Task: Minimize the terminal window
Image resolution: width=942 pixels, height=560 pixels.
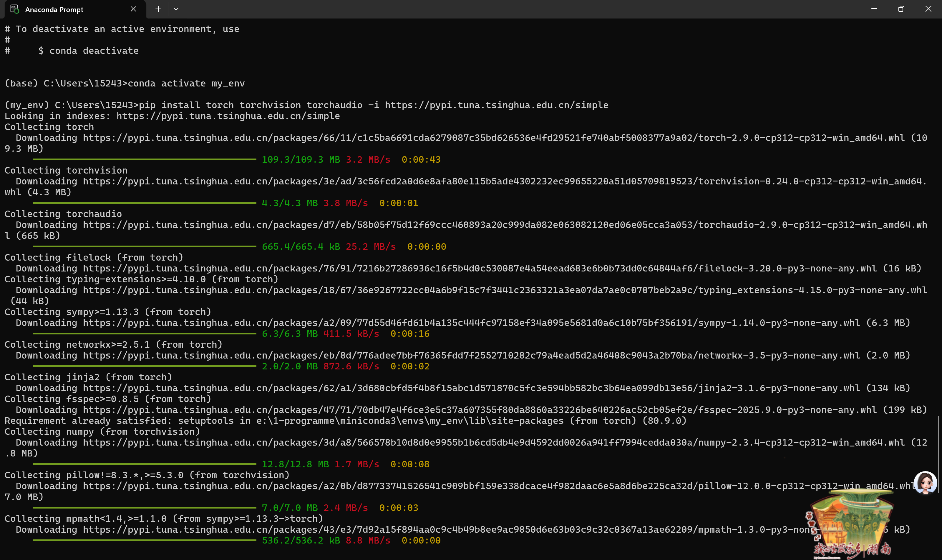Action: tap(874, 9)
